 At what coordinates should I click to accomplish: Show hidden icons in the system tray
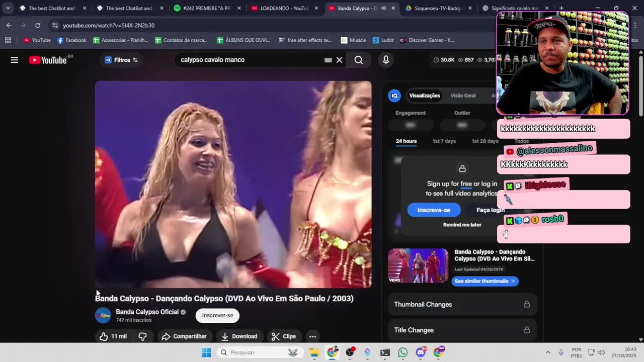548,352
